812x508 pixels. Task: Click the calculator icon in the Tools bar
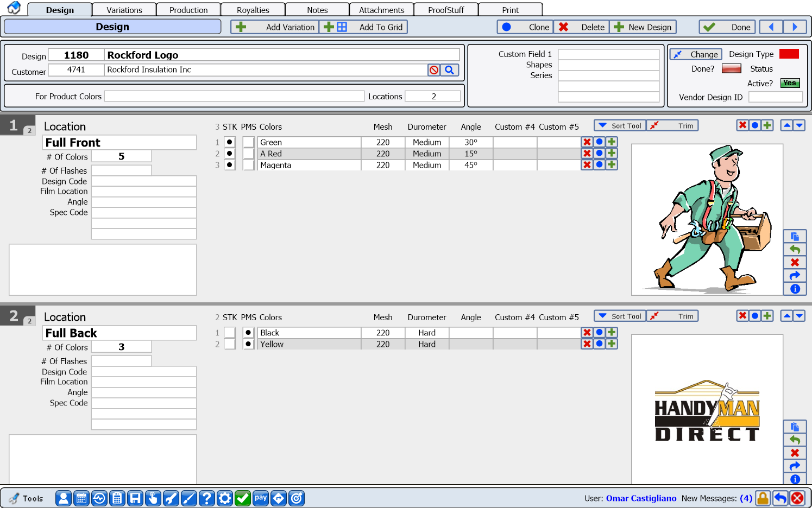point(117,498)
